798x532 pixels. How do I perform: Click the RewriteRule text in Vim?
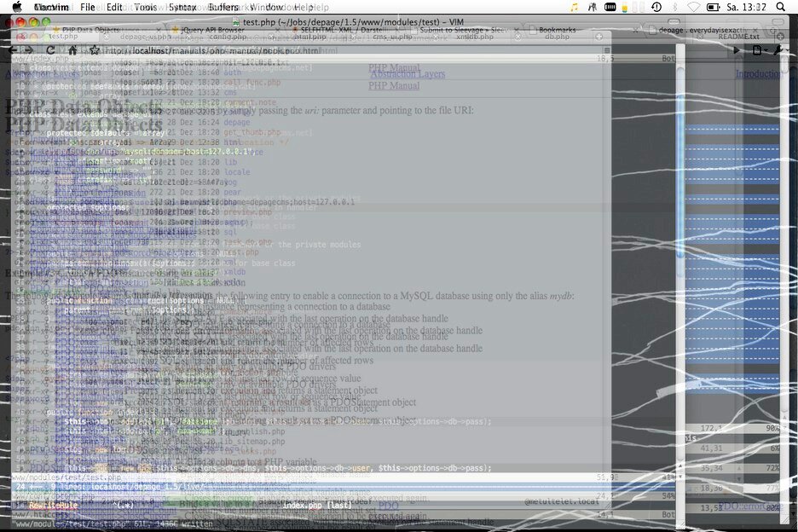click(x=53, y=506)
